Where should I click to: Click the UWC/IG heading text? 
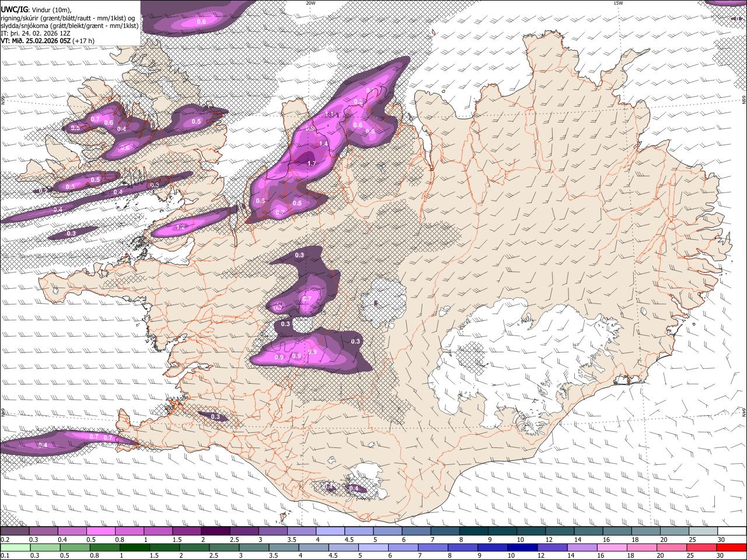pos(14,9)
